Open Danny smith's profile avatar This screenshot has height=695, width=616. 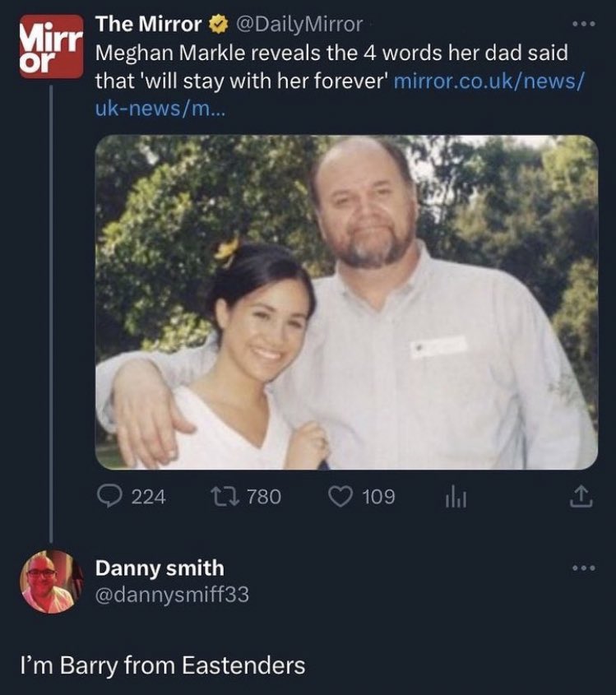click(x=52, y=581)
